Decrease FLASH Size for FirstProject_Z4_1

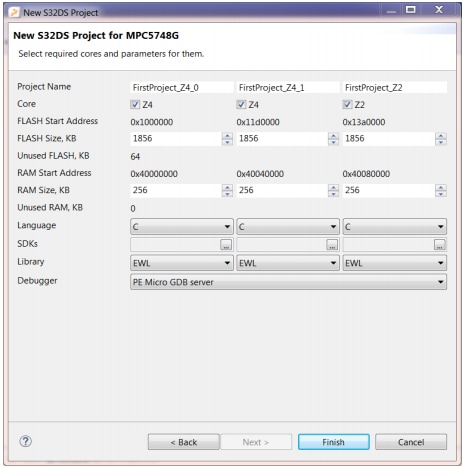333,142
